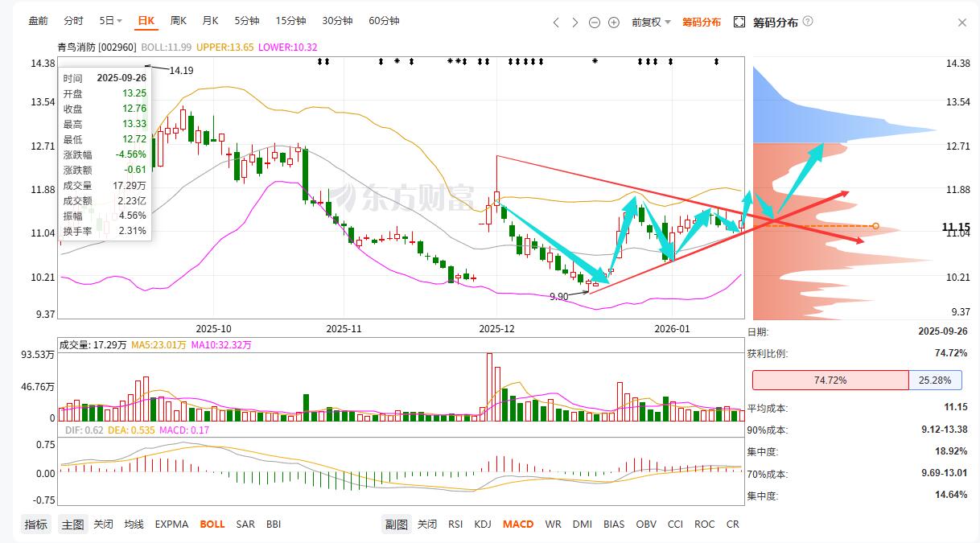Click the 平均成本 value 11.15
This screenshot has height=543, width=980.
956,408
